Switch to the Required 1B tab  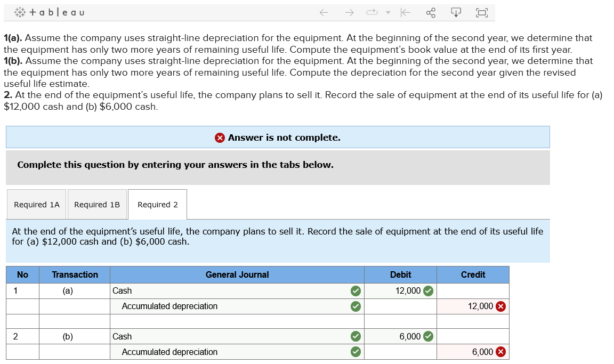click(96, 204)
